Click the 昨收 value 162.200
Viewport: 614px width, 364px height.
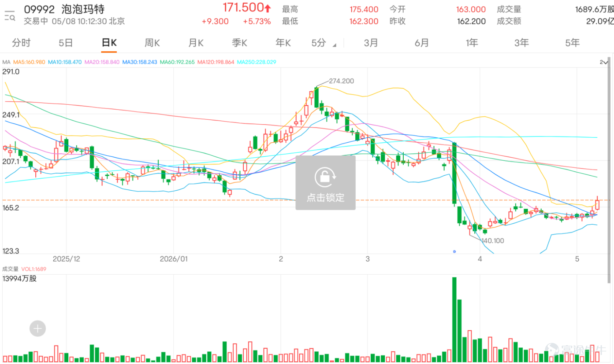(471, 21)
